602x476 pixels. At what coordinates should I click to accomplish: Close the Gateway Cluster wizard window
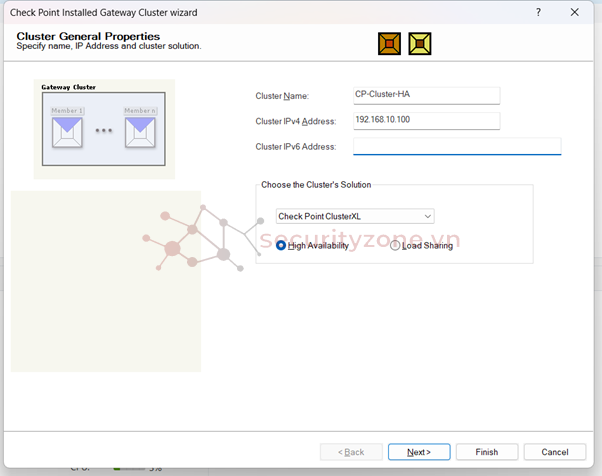coord(574,12)
